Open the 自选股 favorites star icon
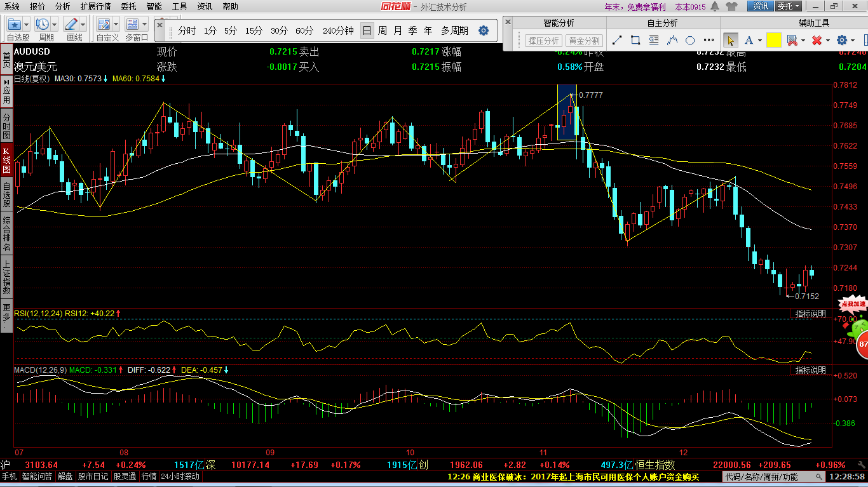The width and height of the screenshot is (868, 487). tap(14, 24)
